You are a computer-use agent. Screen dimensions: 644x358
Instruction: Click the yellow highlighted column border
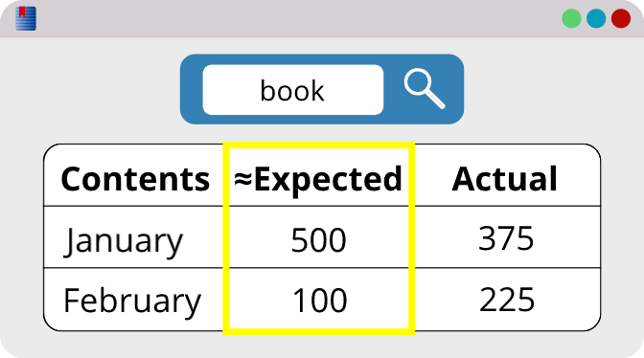tap(319, 238)
